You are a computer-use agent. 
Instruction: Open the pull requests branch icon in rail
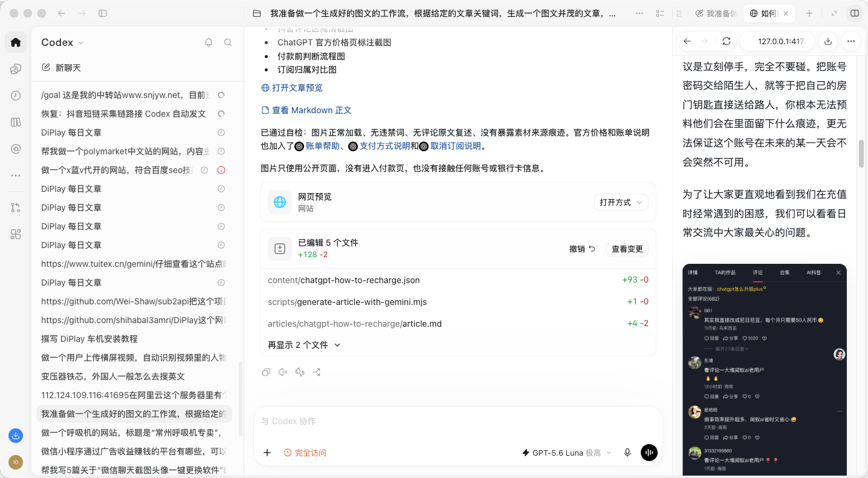click(16, 208)
